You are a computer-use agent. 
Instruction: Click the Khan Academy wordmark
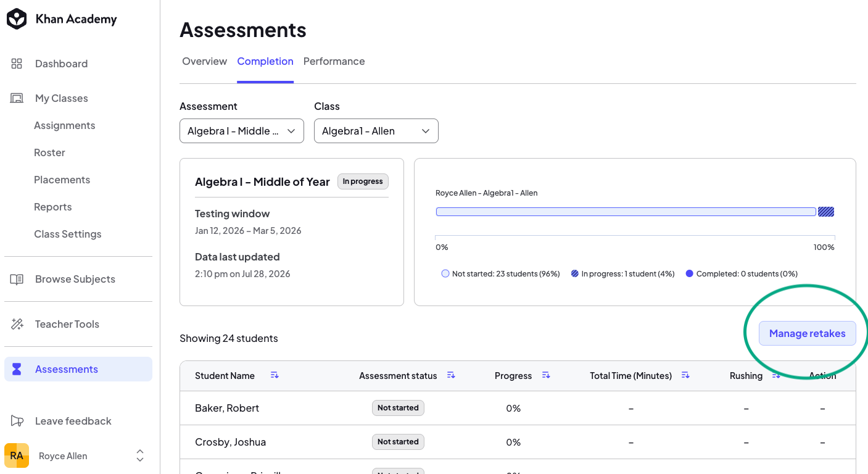tap(76, 19)
